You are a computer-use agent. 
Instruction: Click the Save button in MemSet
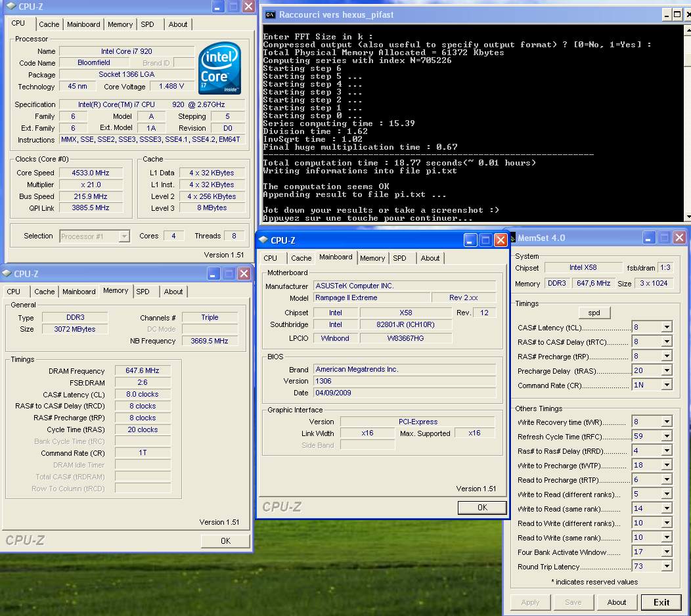tap(573, 602)
